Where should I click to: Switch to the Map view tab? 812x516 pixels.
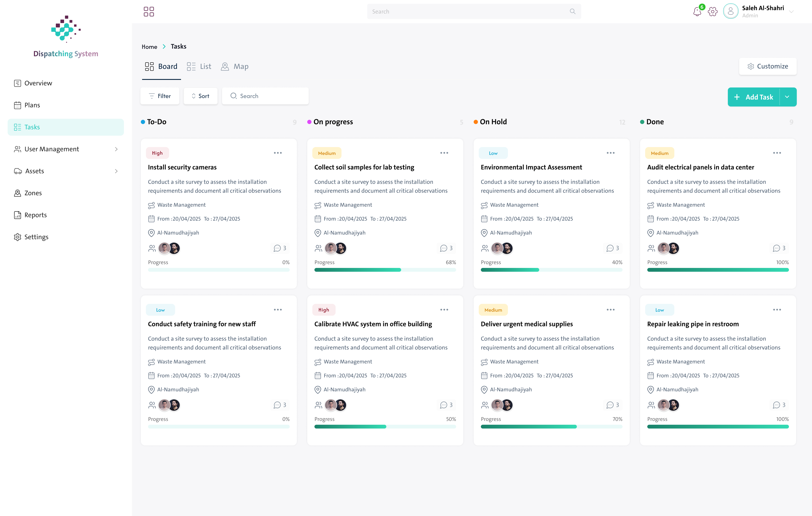pyautogui.click(x=235, y=66)
